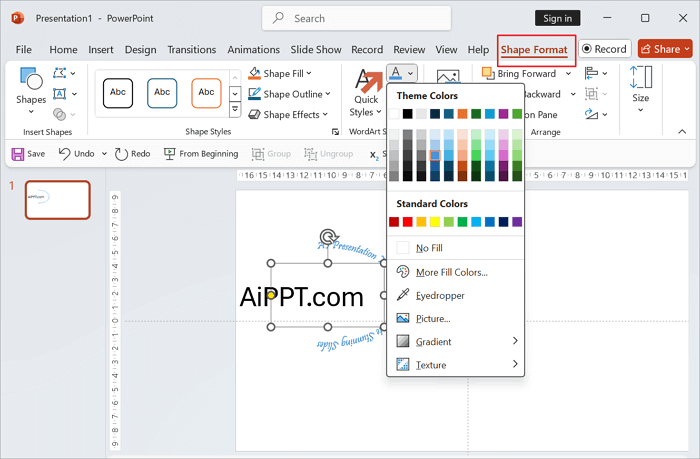700x459 pixels.
Task: Click the Share button
Action: tap(665, 49)
